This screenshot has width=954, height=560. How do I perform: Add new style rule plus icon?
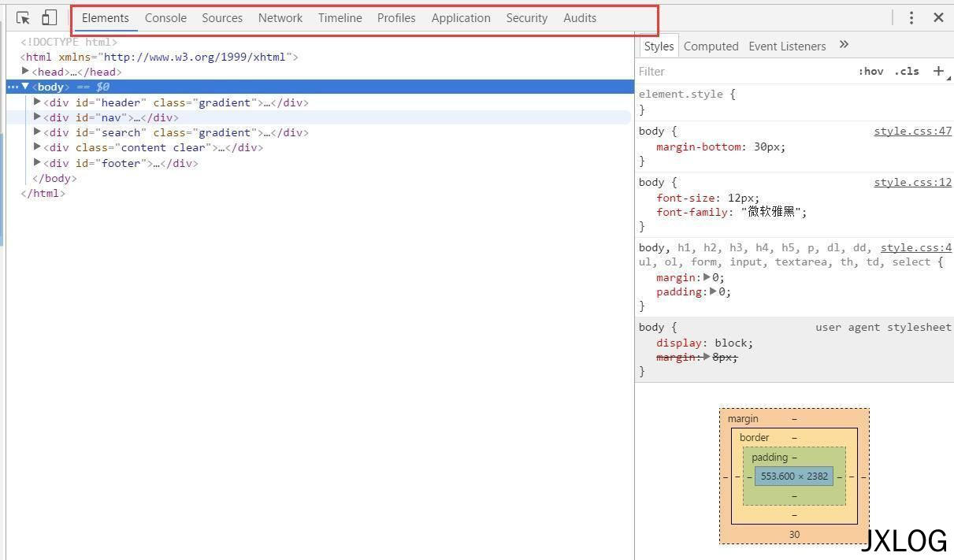tap(938, 71)
